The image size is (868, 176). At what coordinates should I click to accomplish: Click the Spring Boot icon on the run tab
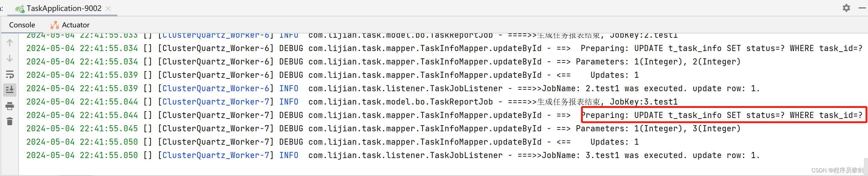[20, 9]
